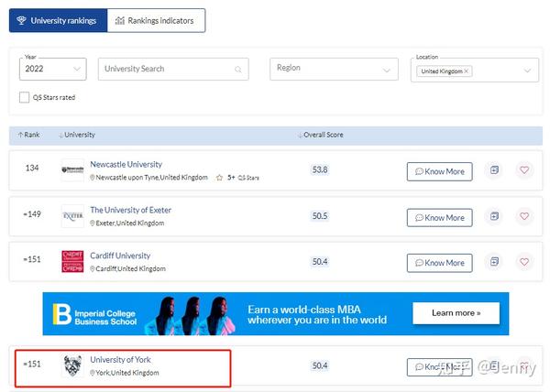This screenshot has width=550, height=392.
Task: Switch to the University rankings tab
Action: (59, 21)
